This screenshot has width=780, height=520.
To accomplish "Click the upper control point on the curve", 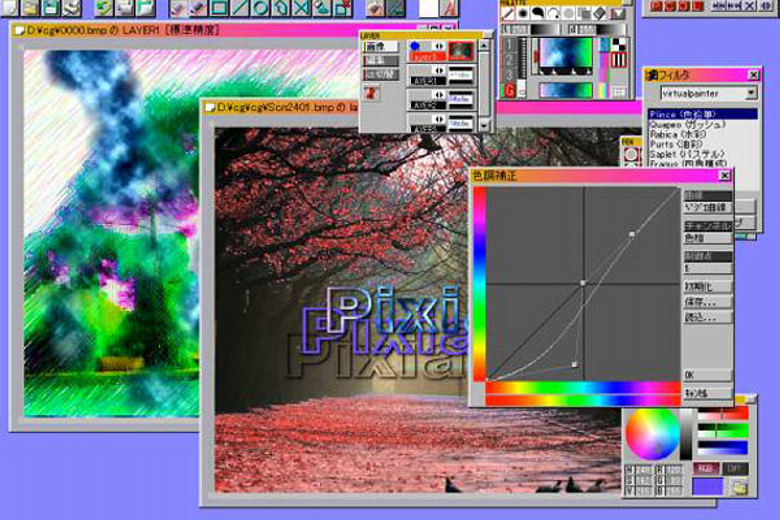I will coord(632,234).
